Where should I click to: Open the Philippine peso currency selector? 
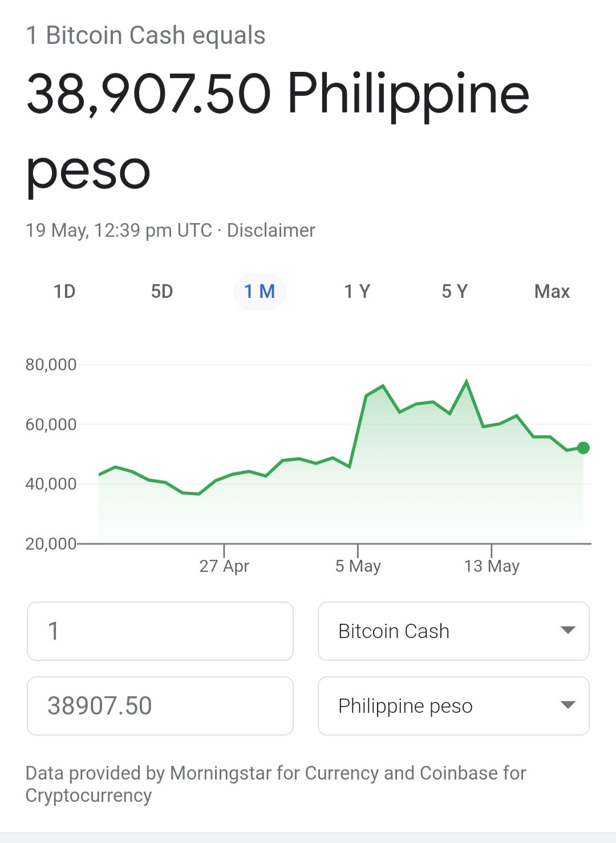pos(453,706)
